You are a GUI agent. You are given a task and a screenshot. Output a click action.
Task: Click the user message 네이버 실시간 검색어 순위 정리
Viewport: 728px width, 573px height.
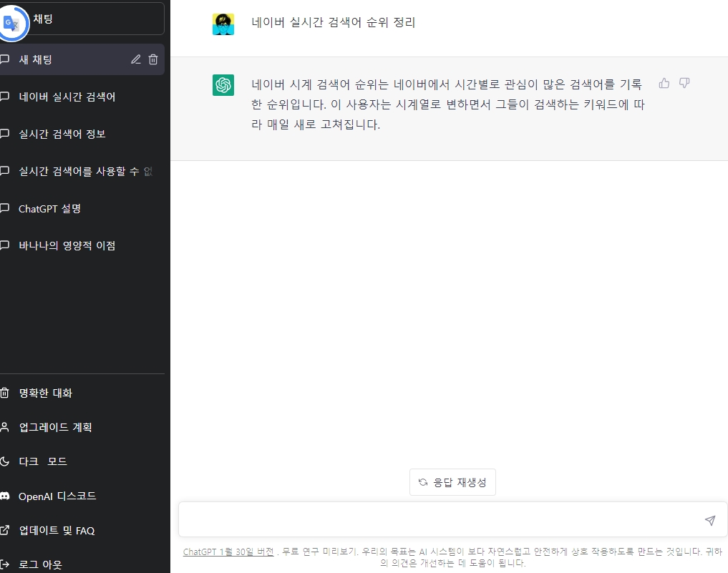tap(334, 22)
